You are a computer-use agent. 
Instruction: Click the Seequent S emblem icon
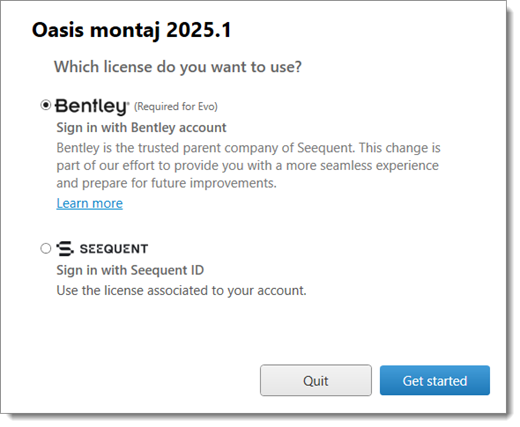click(x=65, y=249)
